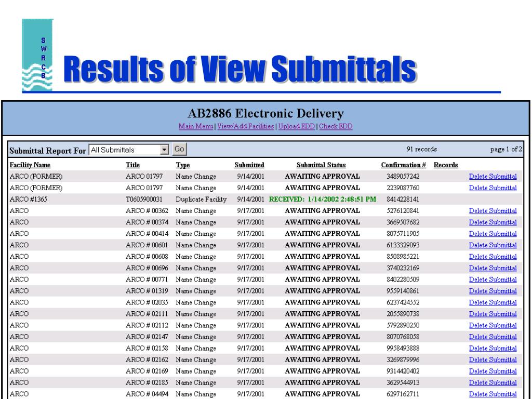Click title ARCO # 02035

[147, 302]
